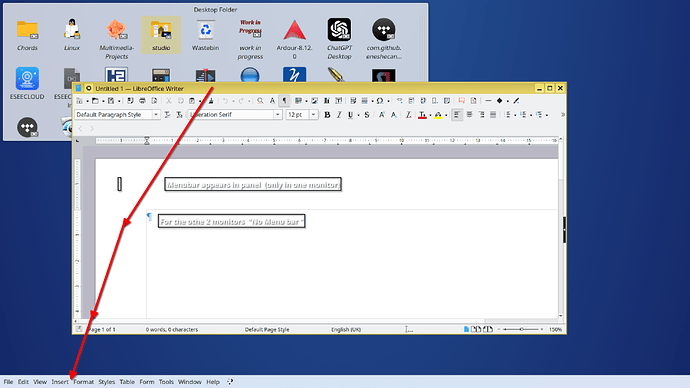This screenshot has height=388, width=690.
Task: Click the Strikethrough toolbar icon
Action: [367, 115]
